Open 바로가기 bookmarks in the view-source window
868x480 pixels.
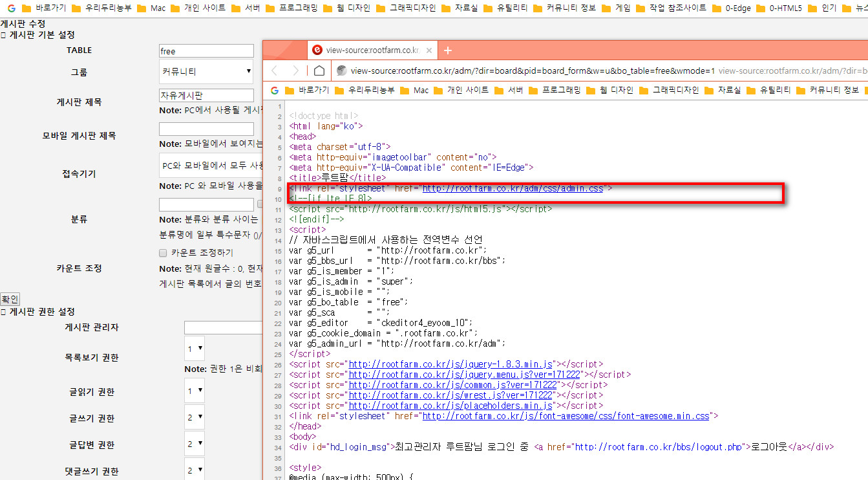(x=306, y=90)
